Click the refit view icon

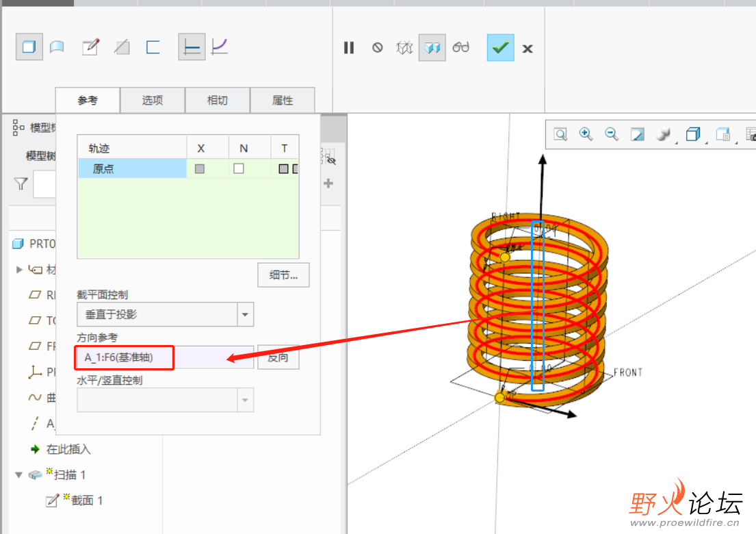[560, 134]
